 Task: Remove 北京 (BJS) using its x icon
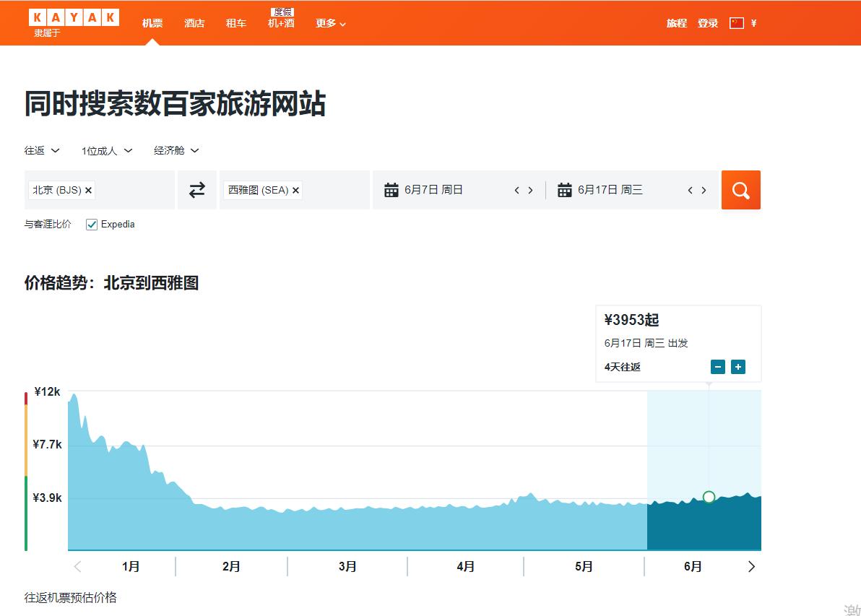87,191
